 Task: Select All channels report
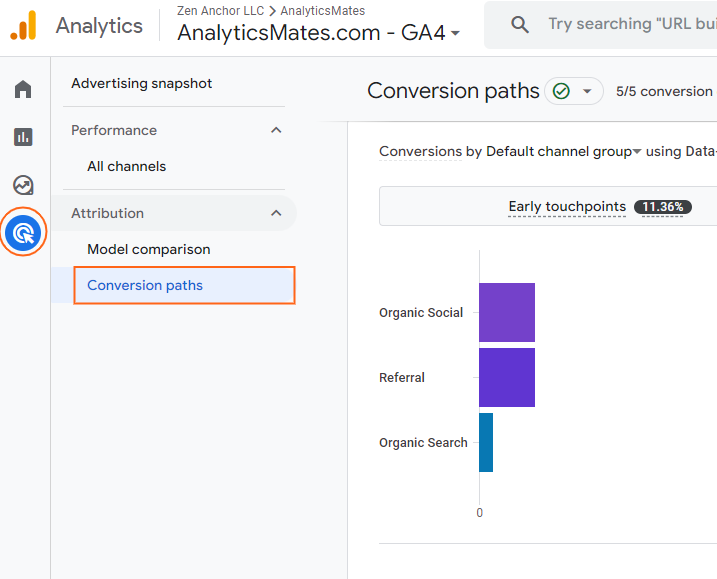pyautogui.click(x=127, y=166)
